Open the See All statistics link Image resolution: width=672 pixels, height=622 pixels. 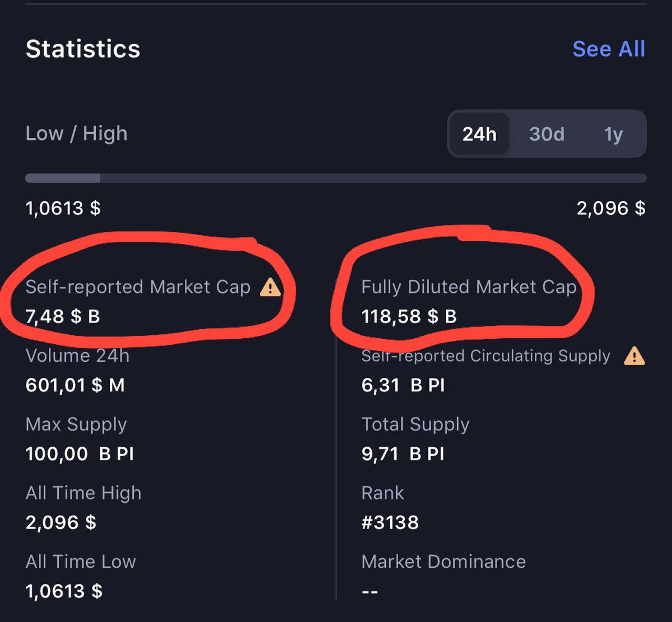pyautogui.click(x=609, y=49)
